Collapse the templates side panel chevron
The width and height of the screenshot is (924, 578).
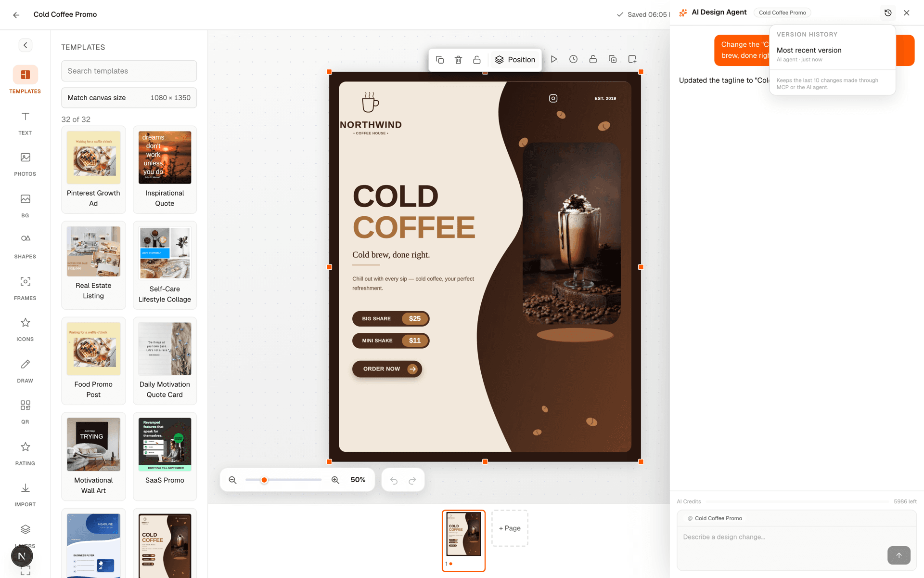pyautogui.click(x=26, y=45)
